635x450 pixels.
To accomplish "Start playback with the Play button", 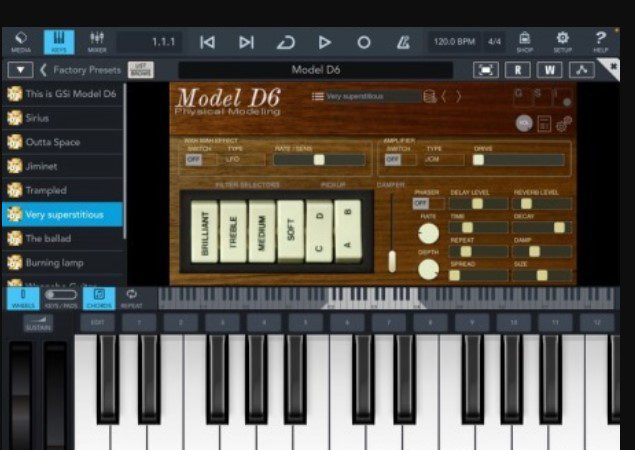I will tap(324, 42).
